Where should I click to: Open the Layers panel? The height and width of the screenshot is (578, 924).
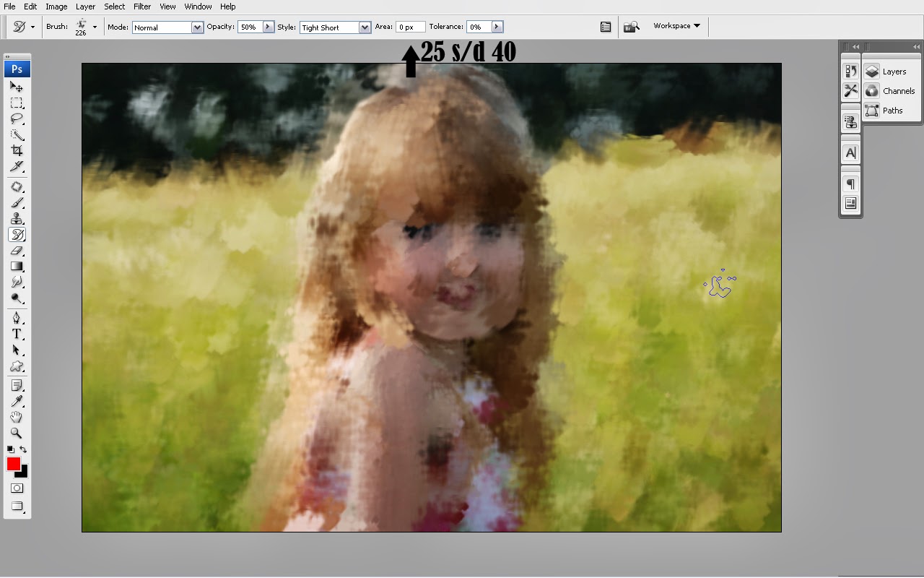click(x=892, y=72)
